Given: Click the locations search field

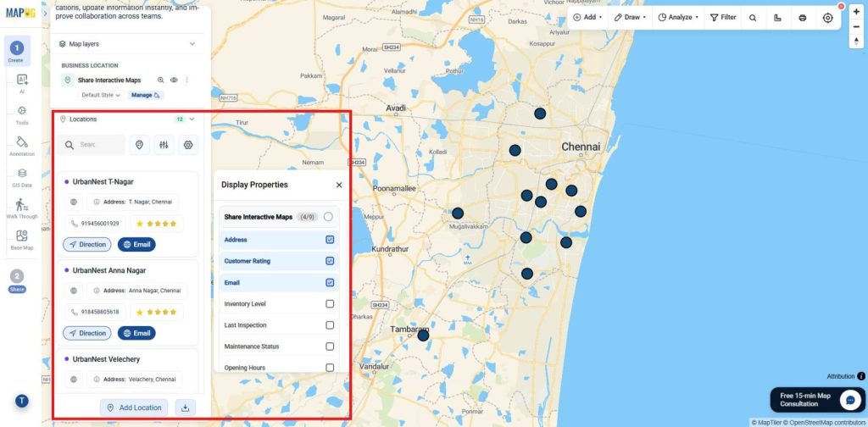Looking at the screenshot, I should click(92, 145).
